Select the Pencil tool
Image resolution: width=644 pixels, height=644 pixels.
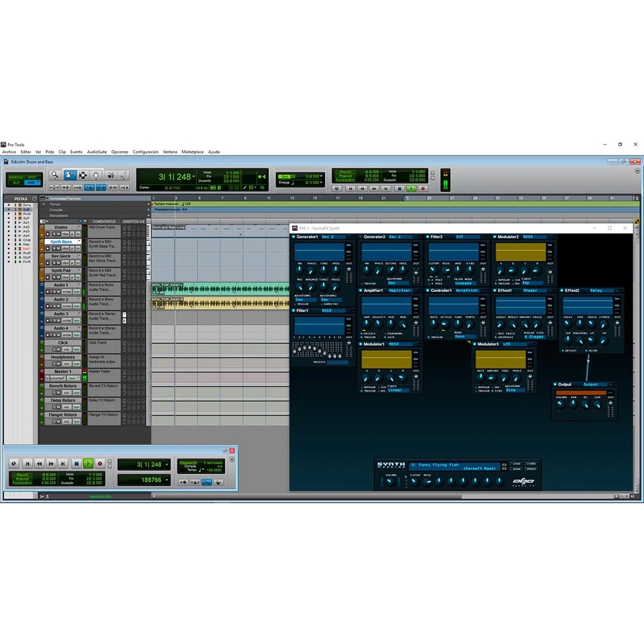click(x=124, y=175)
